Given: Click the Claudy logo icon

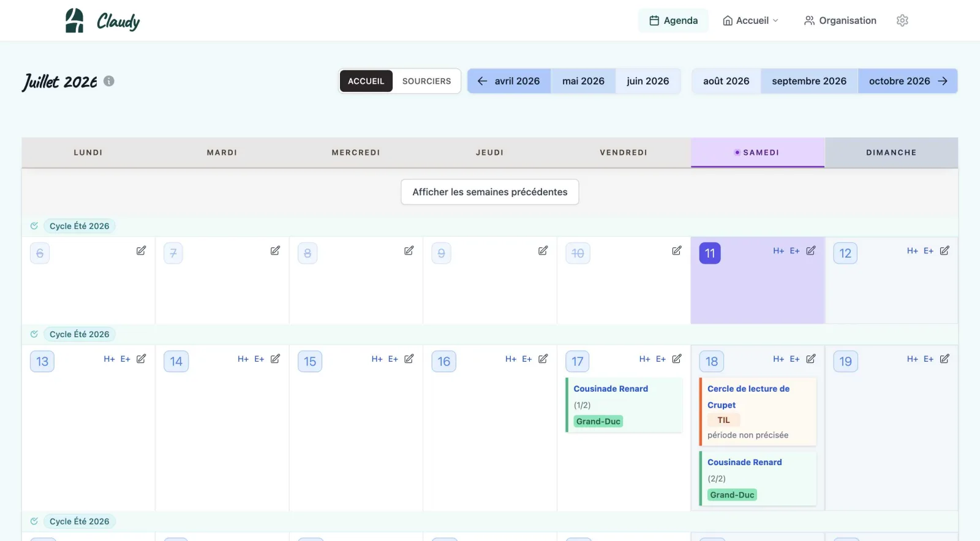Looking at the screenshot, I should click(75, 21).
